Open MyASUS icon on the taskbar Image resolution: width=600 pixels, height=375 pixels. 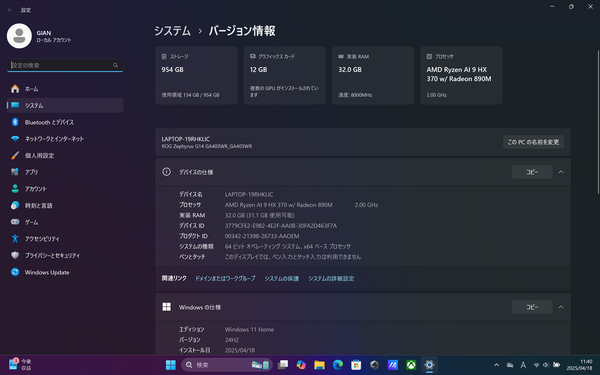tap(393, 365)
